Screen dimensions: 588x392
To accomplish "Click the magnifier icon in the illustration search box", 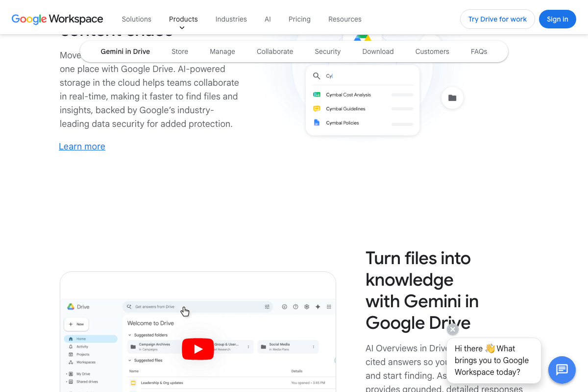I will [317, 76].
